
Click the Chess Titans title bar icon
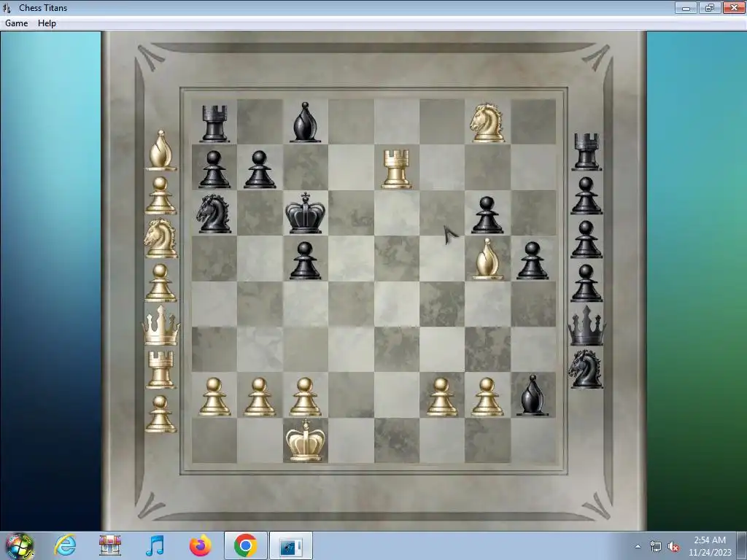point(7,7)
